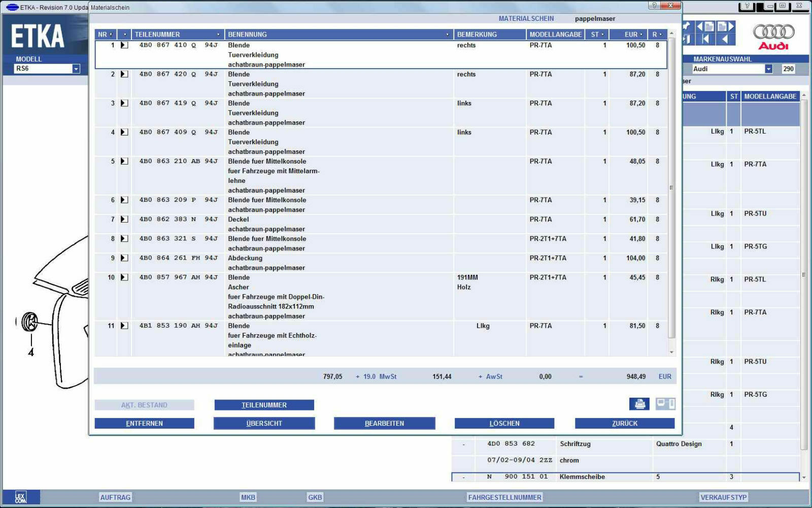Screen dimensions: 812x508
Task: Click the TEILENUMMER button below the list
Action: point(264,405)
